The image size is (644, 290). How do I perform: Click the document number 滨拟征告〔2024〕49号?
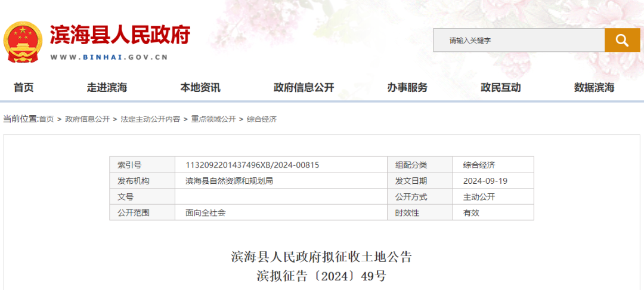[321, 276]
